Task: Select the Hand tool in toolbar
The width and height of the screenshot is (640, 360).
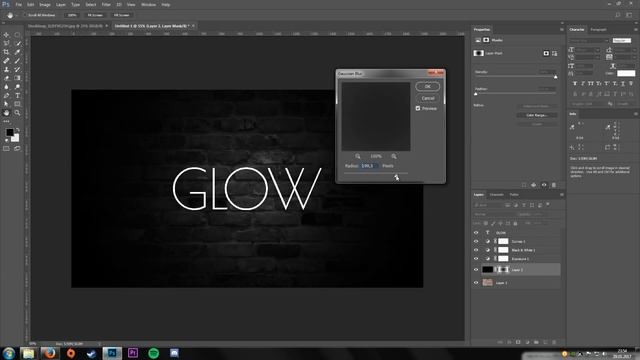Action: point(6,113)
